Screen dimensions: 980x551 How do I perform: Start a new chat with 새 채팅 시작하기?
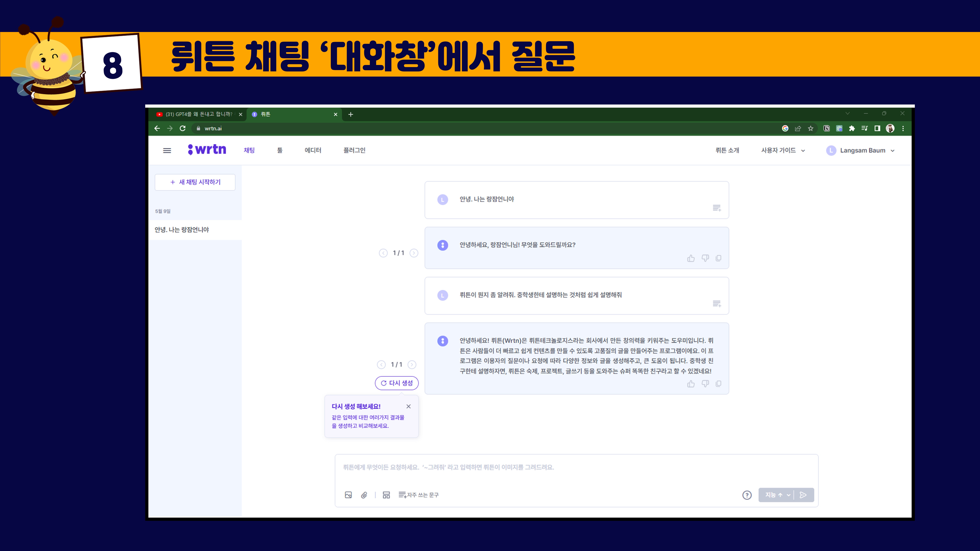click(195, 182)
